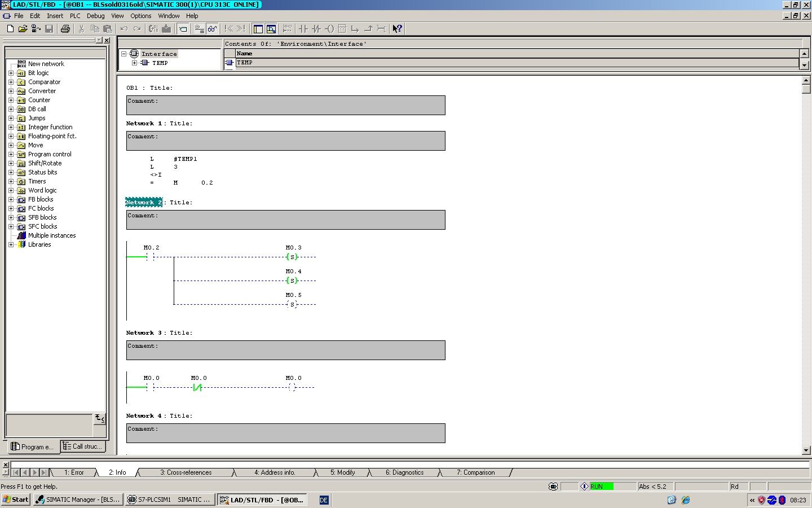The width and height of the screenshot is (812, 508).
Task: Jump to next error with >>! icon
Action: click(241, 29)
